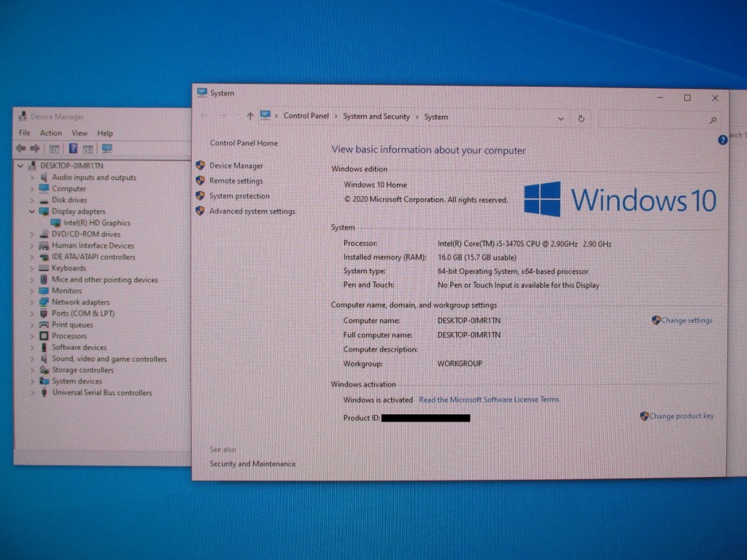Select the Sound, video and game controllers icon
Viewport: 747px width, 560px height.
(x=44, y=359)
